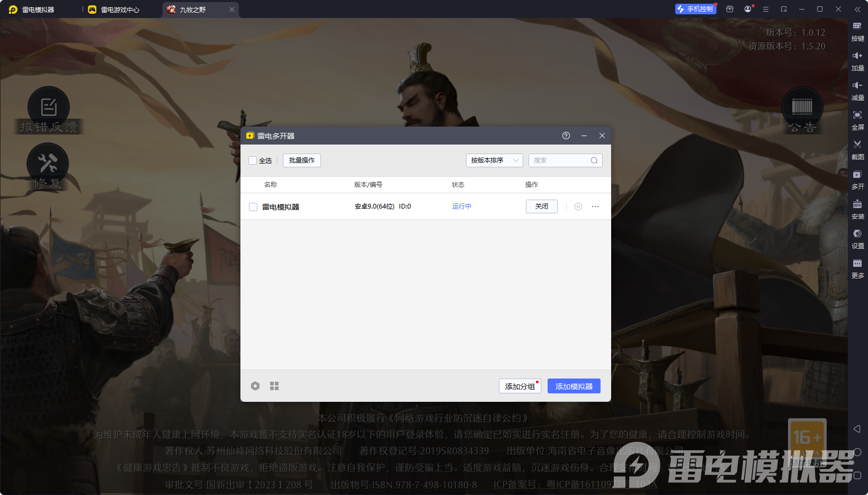Open 按键 keyboard mapping icon
The width and height of the screenshot is (868, 495).
[857, 26]
